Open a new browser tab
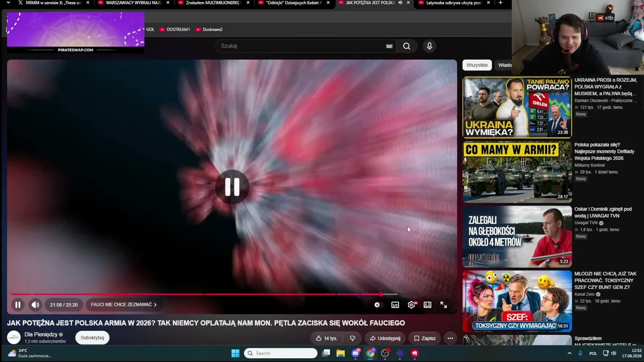The image size is (644, 362). pos(500,3)
